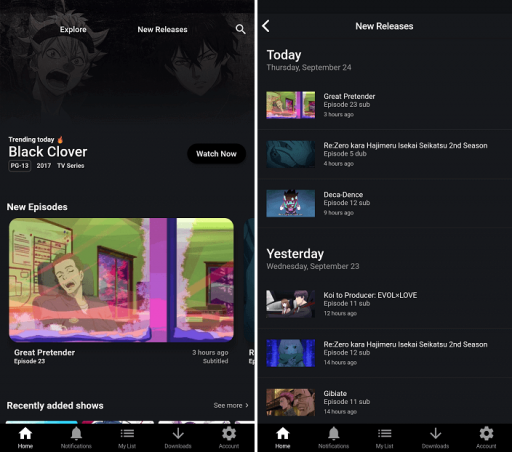Screen dimensions: 512x452
Task: Select Deca-Dence title in releases list
Action: (343, 195)
